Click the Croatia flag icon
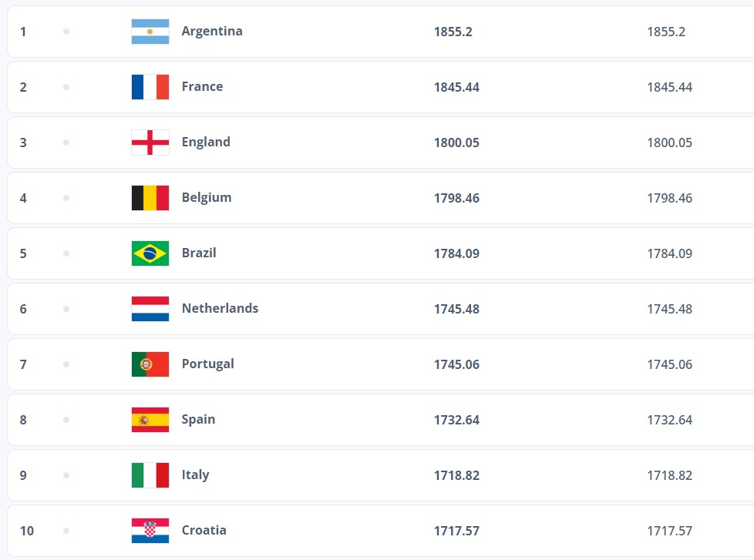Viewport: 754px width, 560px height. 150,531
